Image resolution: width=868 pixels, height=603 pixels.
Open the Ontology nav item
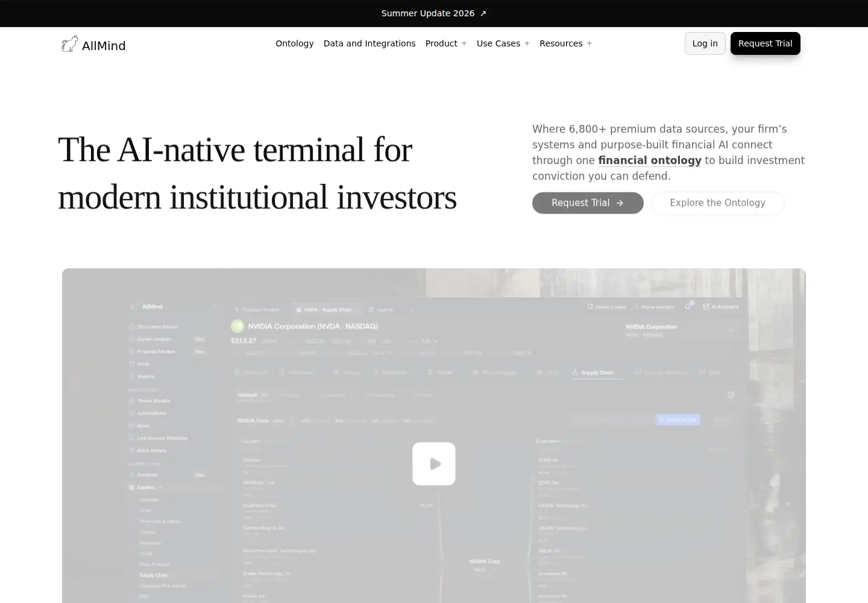pyautogui.click(x=295, y=43)
